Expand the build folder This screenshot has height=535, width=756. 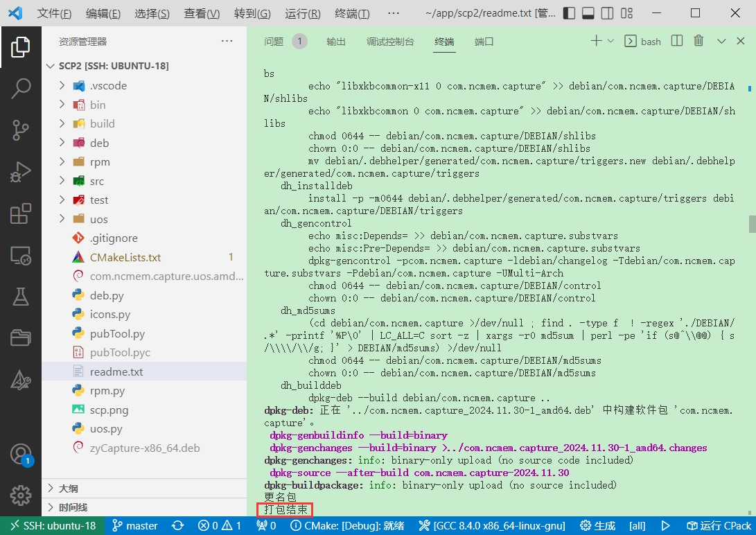point(103,123)
